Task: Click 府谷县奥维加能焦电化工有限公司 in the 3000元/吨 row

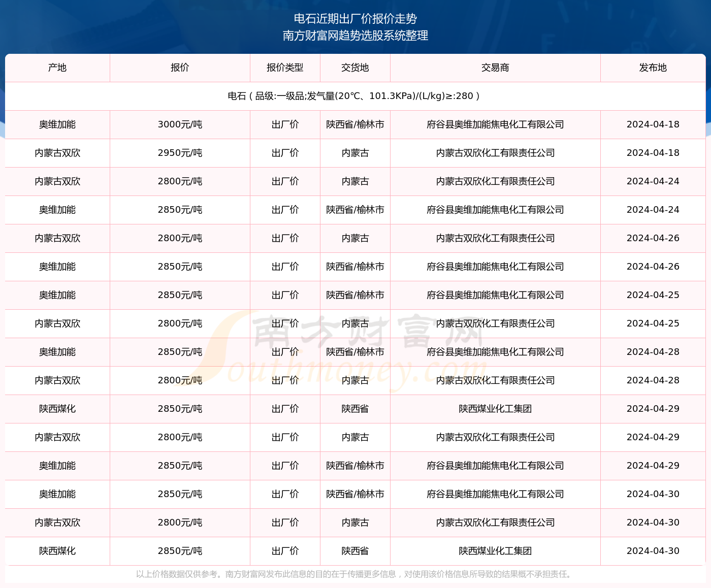Action: pos(495,124)
